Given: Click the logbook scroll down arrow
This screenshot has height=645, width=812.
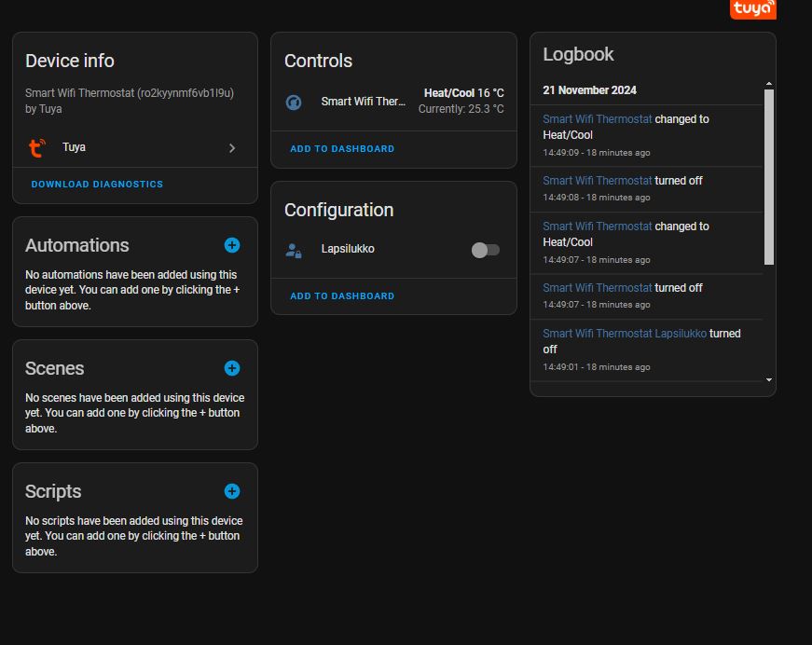Looking at the screenshot, I should click(x=769, y=380).
